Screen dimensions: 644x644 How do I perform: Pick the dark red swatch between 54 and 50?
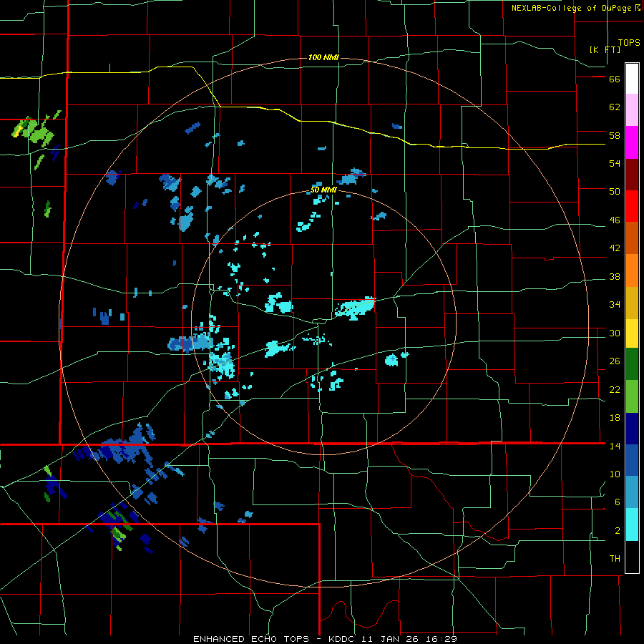tap(632, 175)
